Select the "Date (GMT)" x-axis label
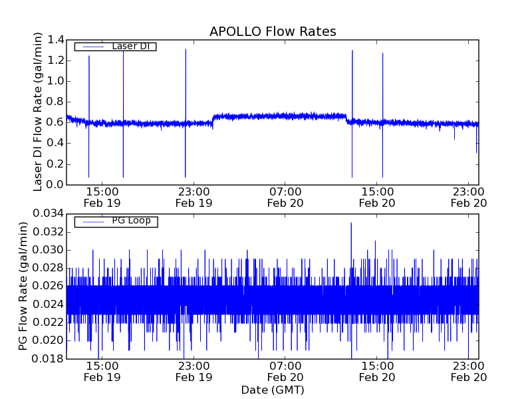Screen dimensions: 532x399 pos(273,390)
